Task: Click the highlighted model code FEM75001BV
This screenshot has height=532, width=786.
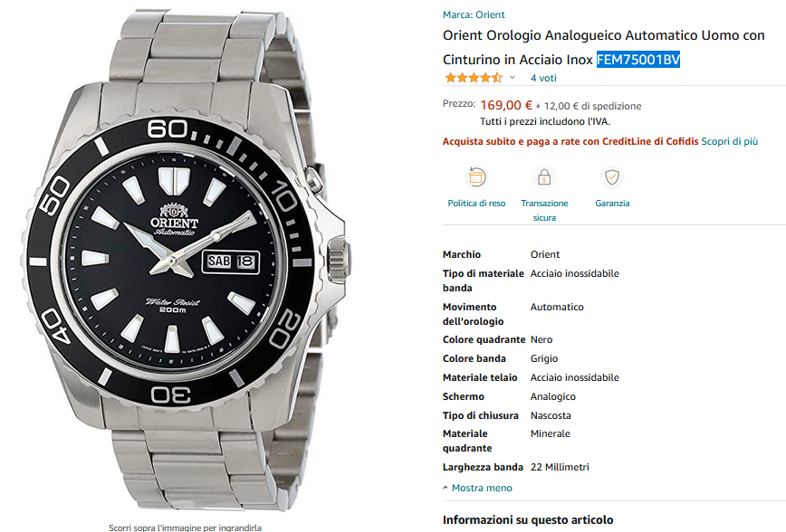Action: [637, 60]
